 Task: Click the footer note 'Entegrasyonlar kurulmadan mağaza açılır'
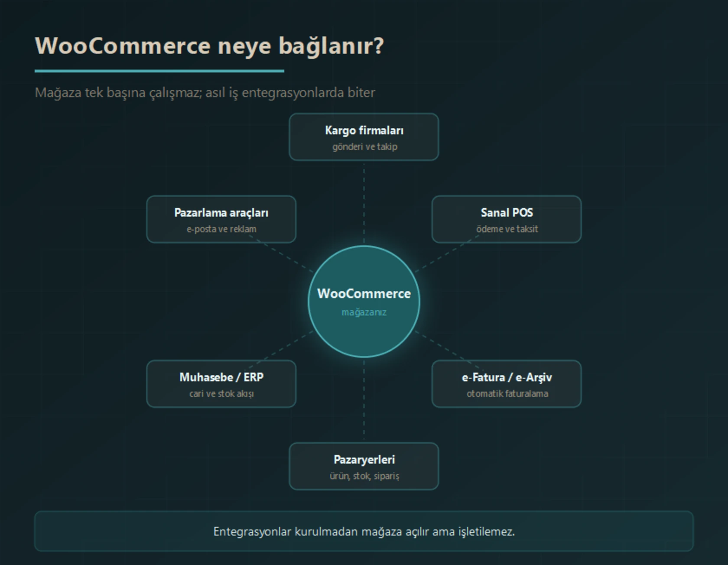[x=364, y=532]
